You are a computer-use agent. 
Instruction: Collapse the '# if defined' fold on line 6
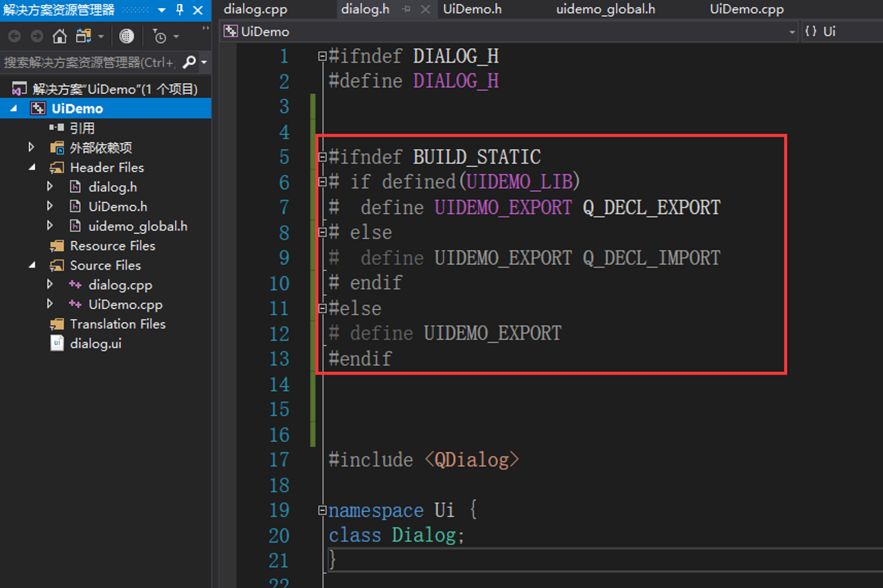(322, 183)
